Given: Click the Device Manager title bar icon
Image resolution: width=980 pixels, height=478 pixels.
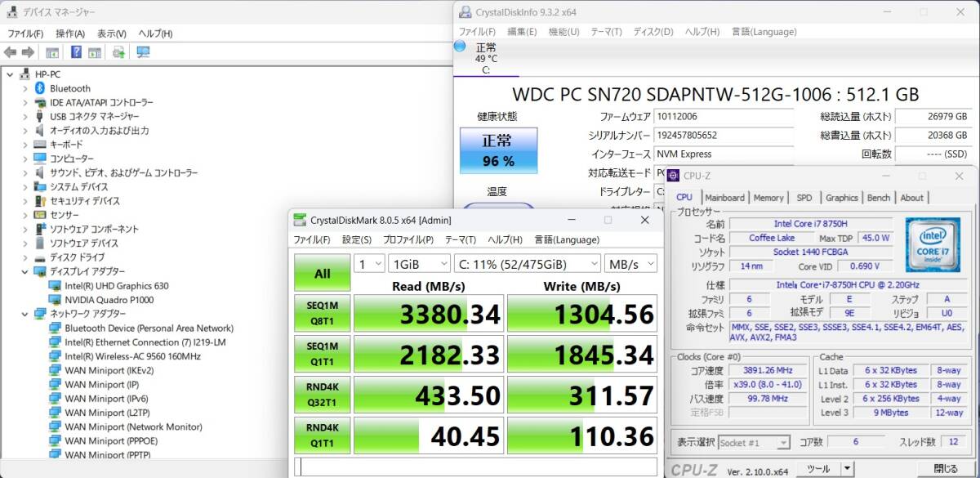Looking at the screenshot, I should coord(11,12).
